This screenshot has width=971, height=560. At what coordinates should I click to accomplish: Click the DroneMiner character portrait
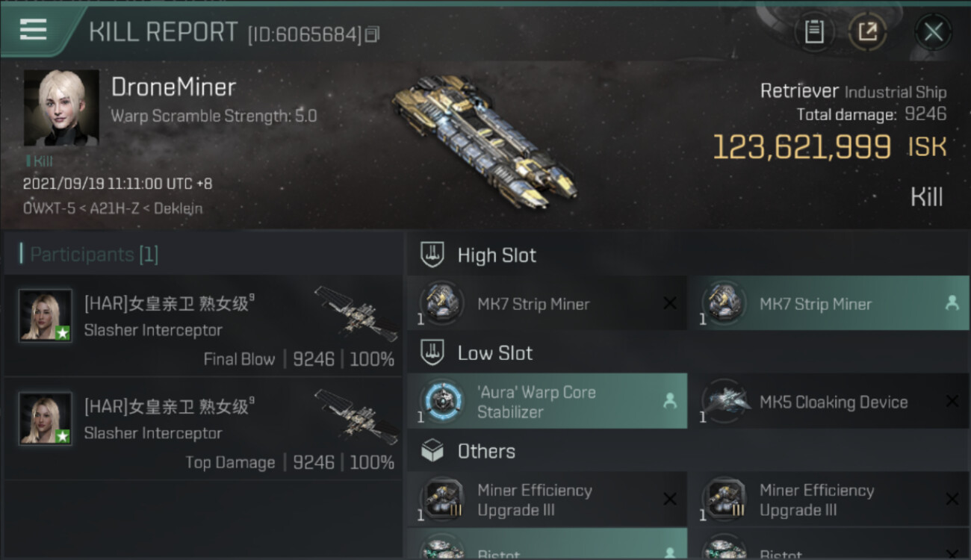click(x=61, y=108)
